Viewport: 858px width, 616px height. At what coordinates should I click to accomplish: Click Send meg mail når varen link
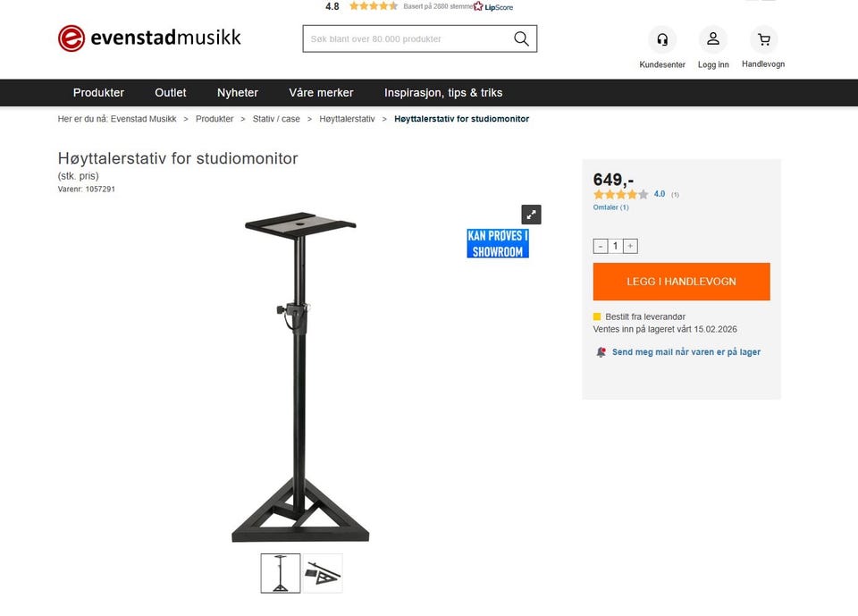click(x=686, y=352)
